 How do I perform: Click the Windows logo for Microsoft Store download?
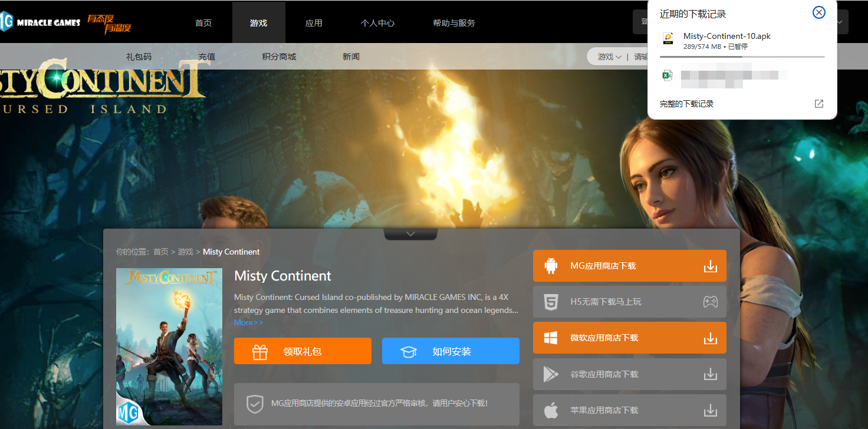[551, 338]
